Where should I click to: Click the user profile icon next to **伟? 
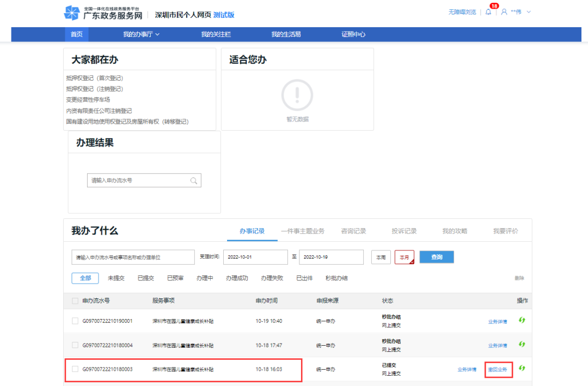(504, 12)
